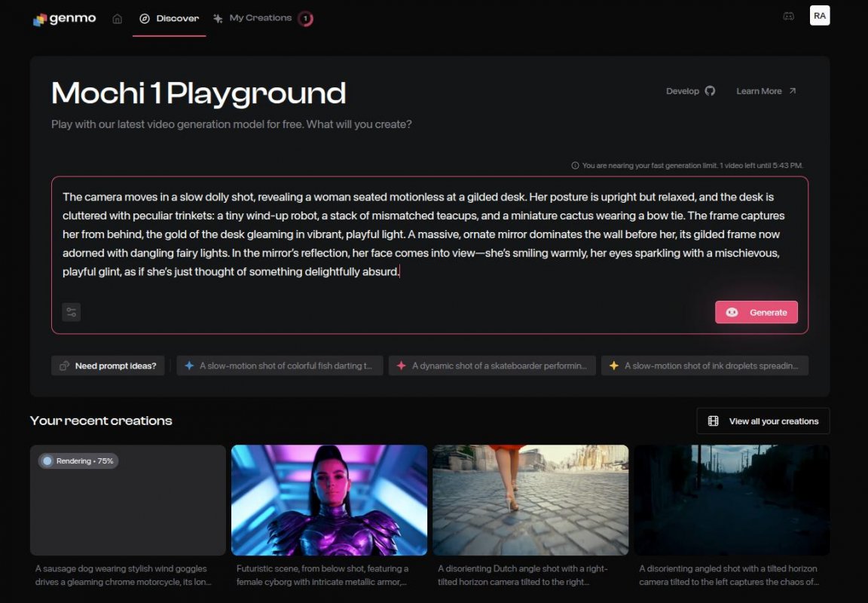Image resolution: width=868 pixels, height=603 pixels.
Task: Click the RA user avatar
Action: 820,16
